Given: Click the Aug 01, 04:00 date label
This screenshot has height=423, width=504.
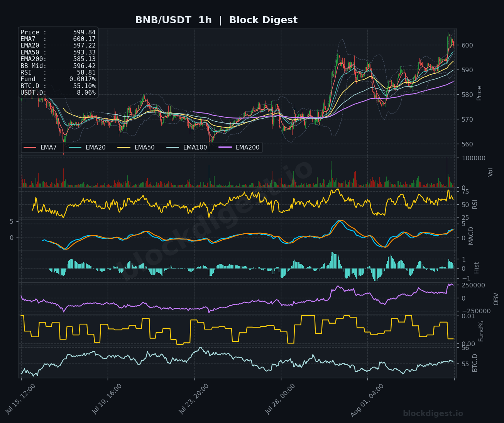Looking at the screenshot, I should click(x=367, y=400).
